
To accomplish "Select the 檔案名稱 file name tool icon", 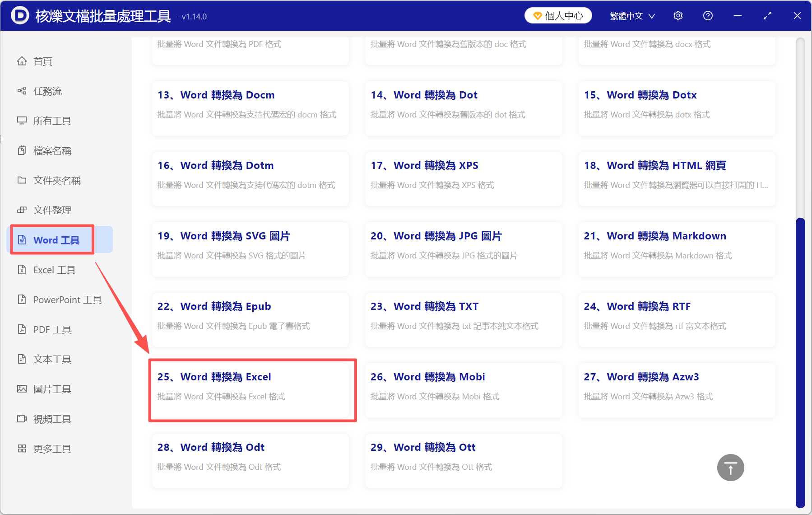I will [x=22, y=150].
